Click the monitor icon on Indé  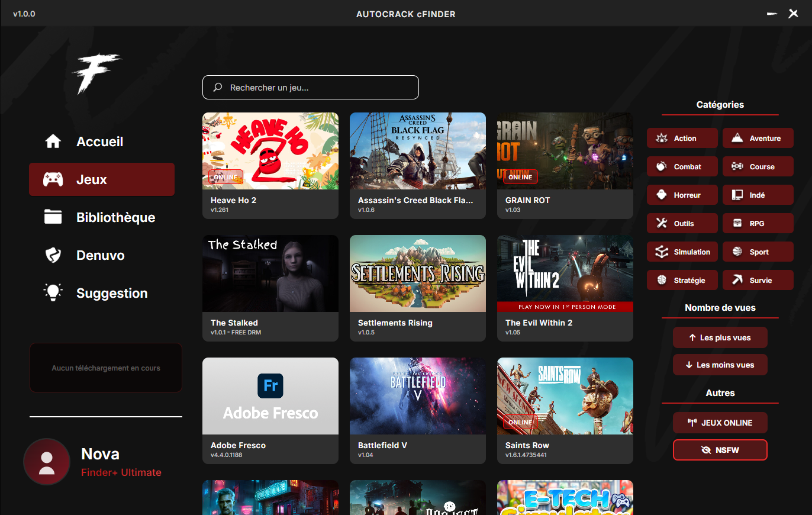(737, 195)
